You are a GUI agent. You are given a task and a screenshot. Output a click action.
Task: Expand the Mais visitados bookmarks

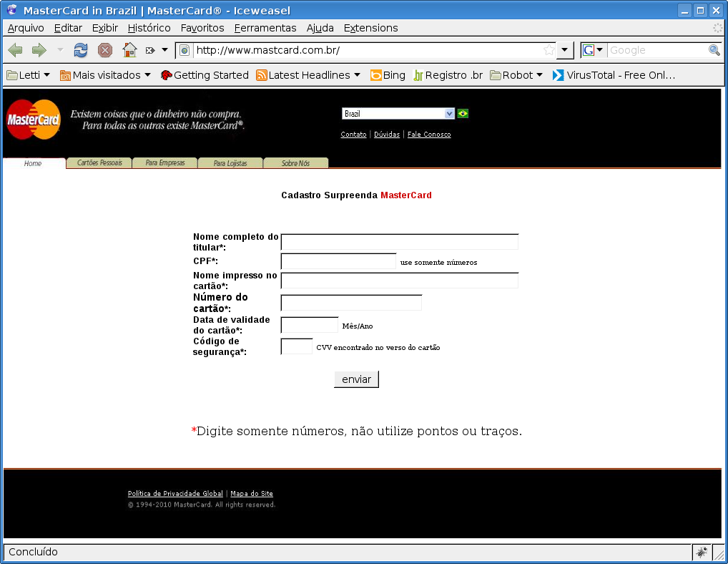105,75
